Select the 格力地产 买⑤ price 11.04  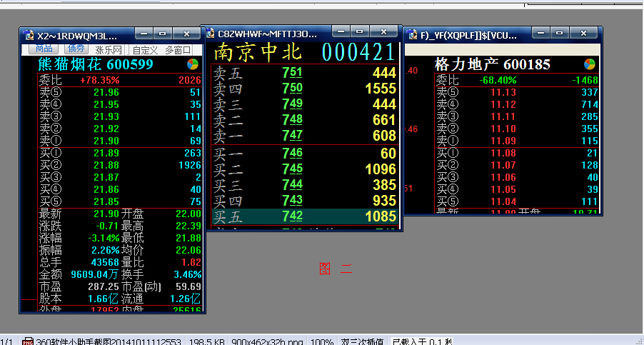(x=503, y=201)
